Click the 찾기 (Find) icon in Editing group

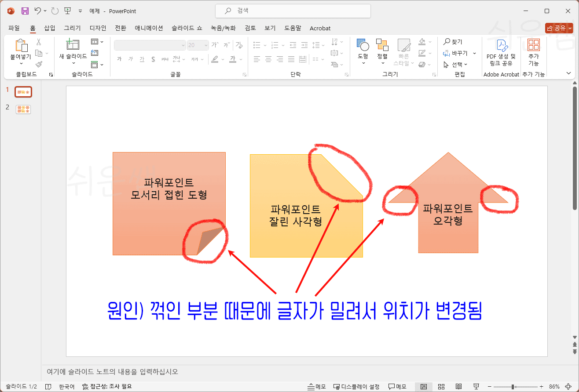click(x=453, y=41)
